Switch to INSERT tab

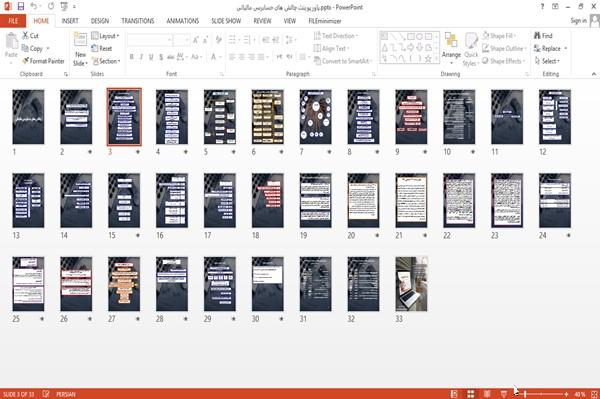70,21
